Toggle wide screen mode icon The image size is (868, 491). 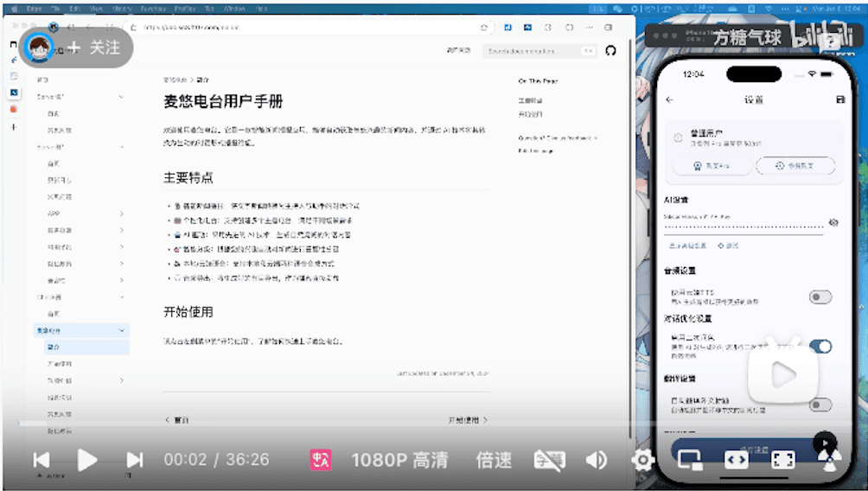[x=737, y=460]
